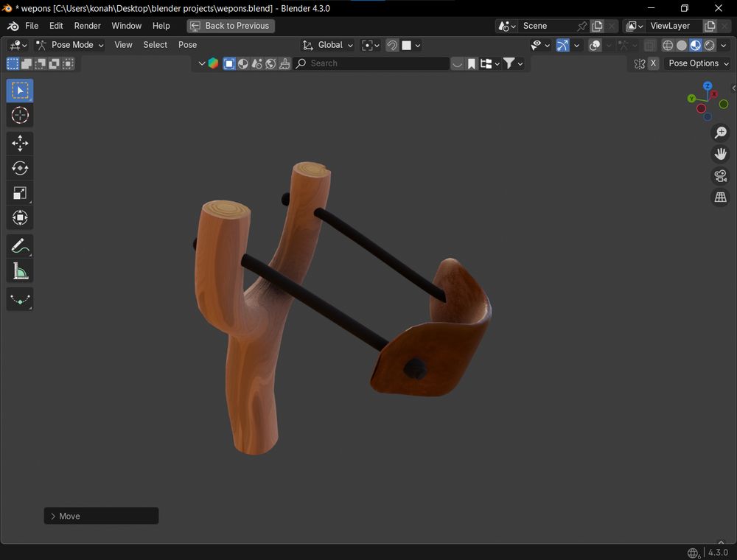Click the brush filter icon before search
The width and height of the screenshot is (737, 560).
(284, 63)
